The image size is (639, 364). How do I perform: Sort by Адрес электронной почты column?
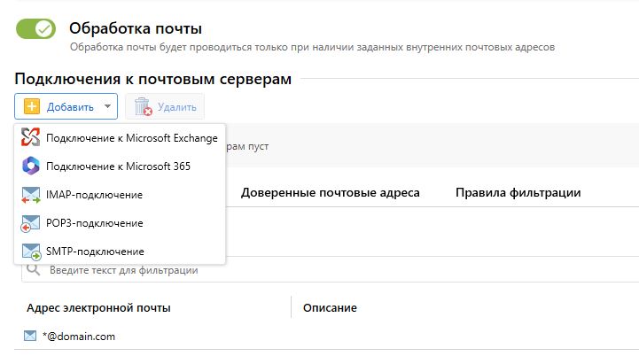click(98, 308)
